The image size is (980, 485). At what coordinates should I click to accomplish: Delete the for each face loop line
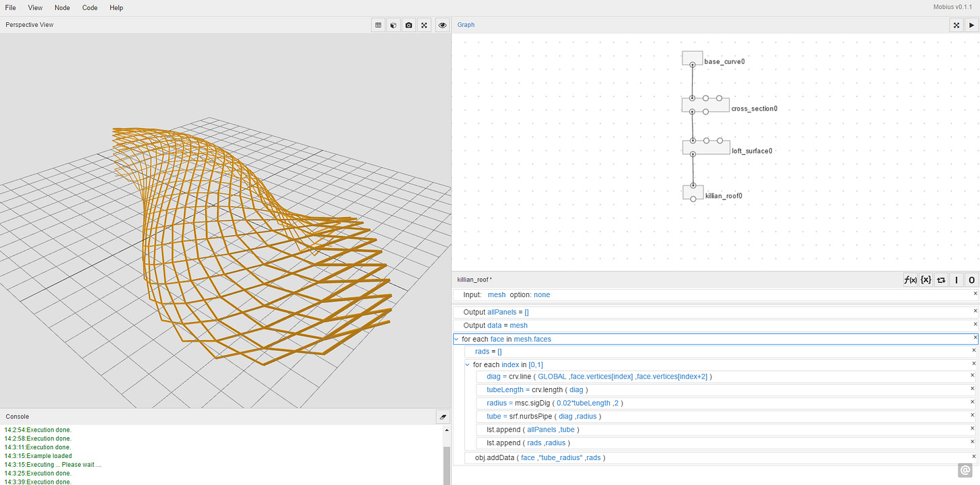975,337
